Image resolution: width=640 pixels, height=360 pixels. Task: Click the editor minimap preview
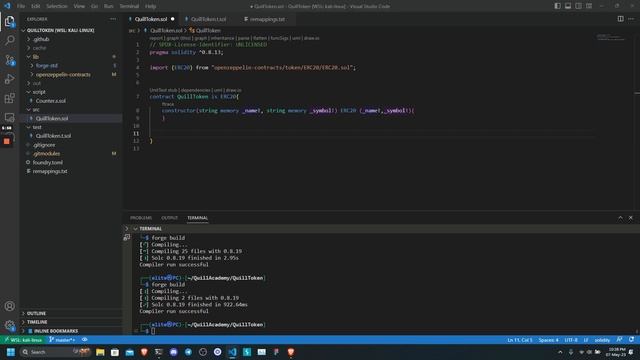click(x=610, y=38)
